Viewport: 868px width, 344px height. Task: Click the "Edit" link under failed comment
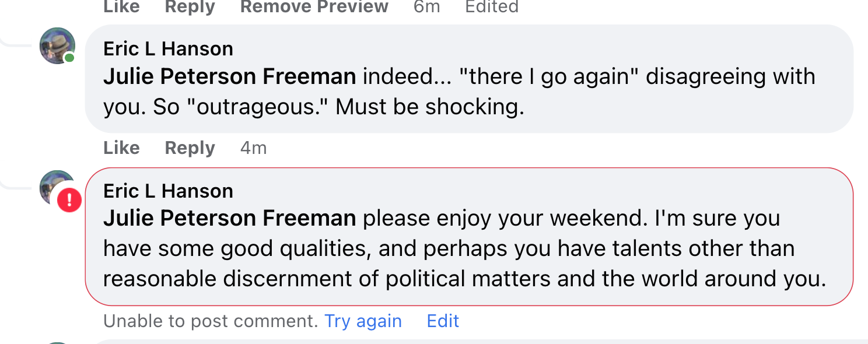(443, 321)
